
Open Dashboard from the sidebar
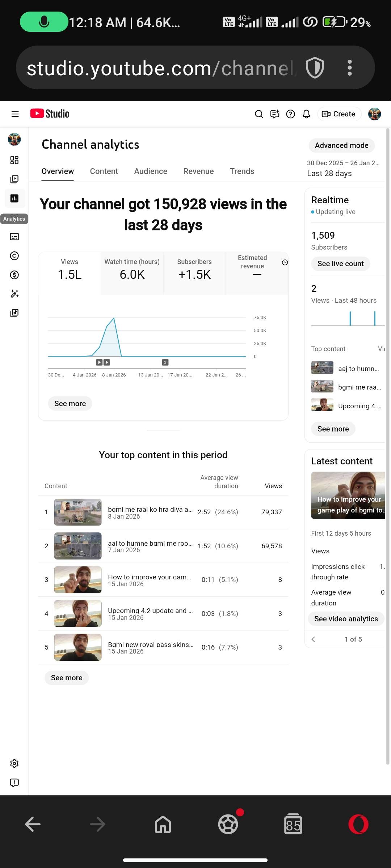coord(14,160)
